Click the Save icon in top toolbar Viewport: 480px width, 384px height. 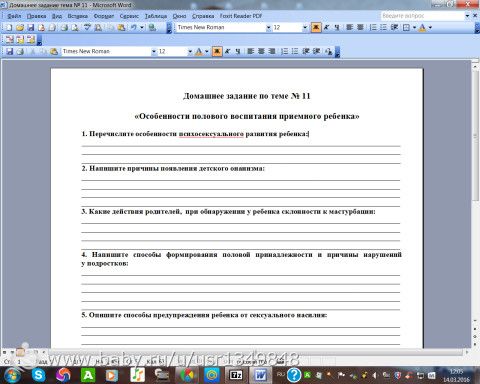(31, 28)
